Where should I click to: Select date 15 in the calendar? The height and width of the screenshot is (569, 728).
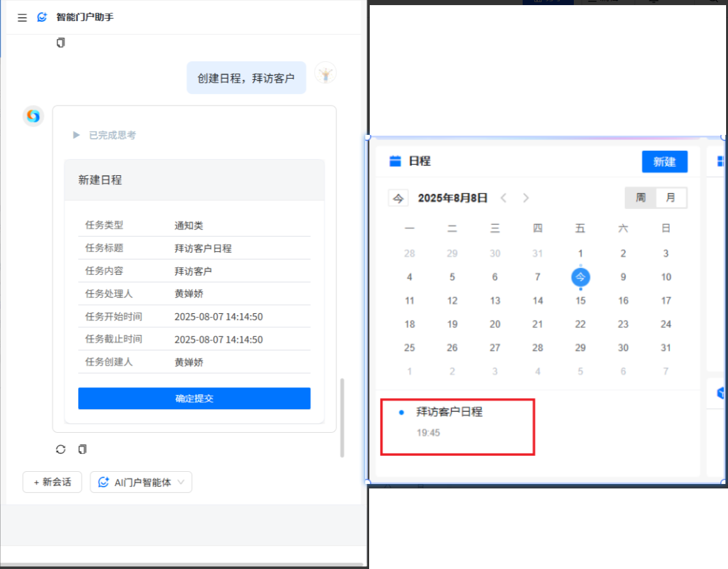pyautogui.click(x=580, y=300)
